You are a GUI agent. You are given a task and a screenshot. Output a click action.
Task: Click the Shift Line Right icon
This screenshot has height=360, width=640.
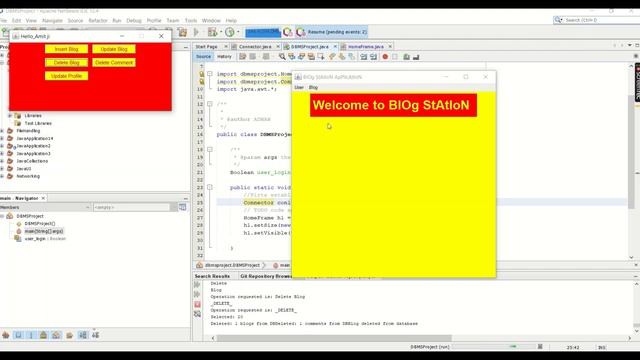click(x=373, y=57)
